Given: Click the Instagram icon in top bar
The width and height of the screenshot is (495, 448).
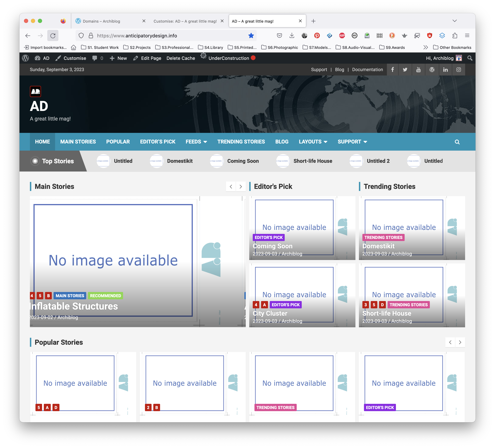Looking at the screenshot, I should coord(459,70).
